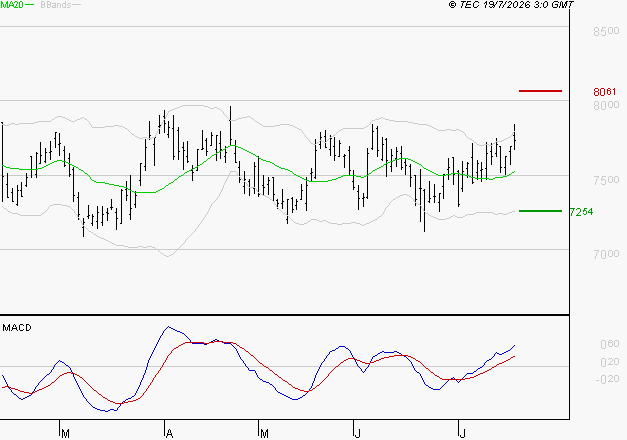Click the second M month marker
627x440 pixels.
click(264, 434)
